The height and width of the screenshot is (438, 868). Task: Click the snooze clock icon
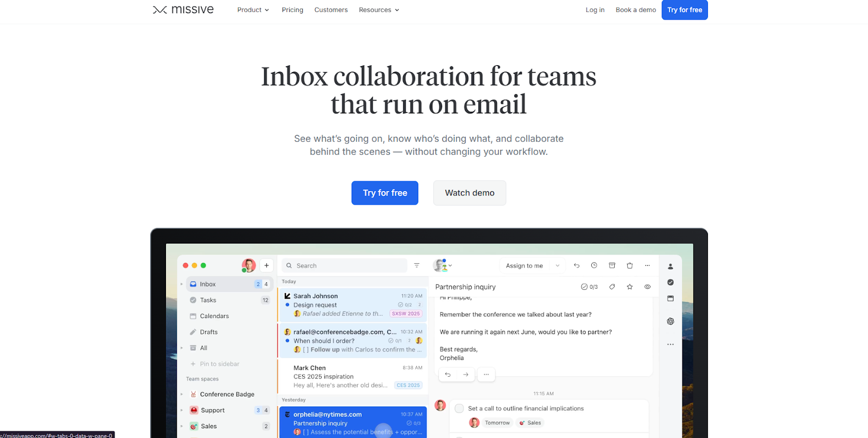pyautogui.click(x=594, y=265)
